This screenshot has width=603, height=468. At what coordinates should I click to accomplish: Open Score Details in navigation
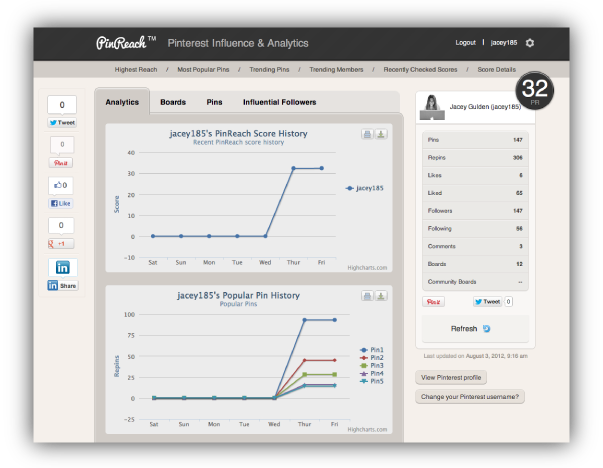[x=496, y=70]
